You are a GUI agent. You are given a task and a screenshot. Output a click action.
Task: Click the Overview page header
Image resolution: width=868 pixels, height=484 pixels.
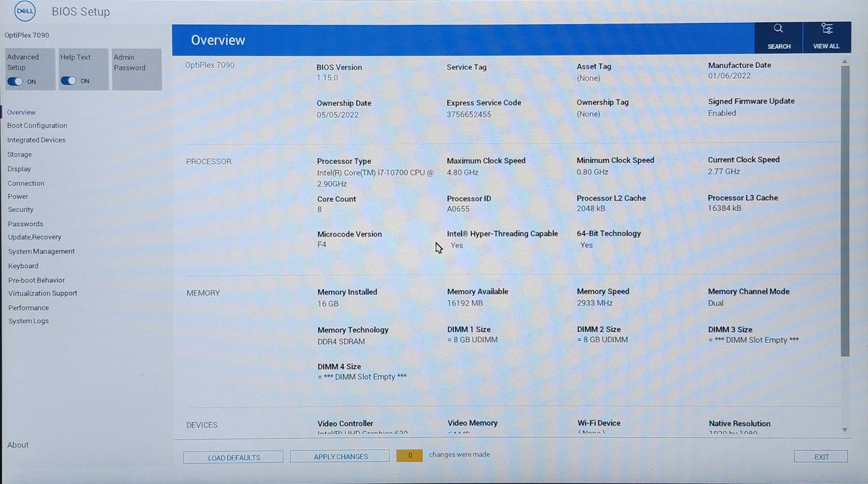[x=218, y=40]
